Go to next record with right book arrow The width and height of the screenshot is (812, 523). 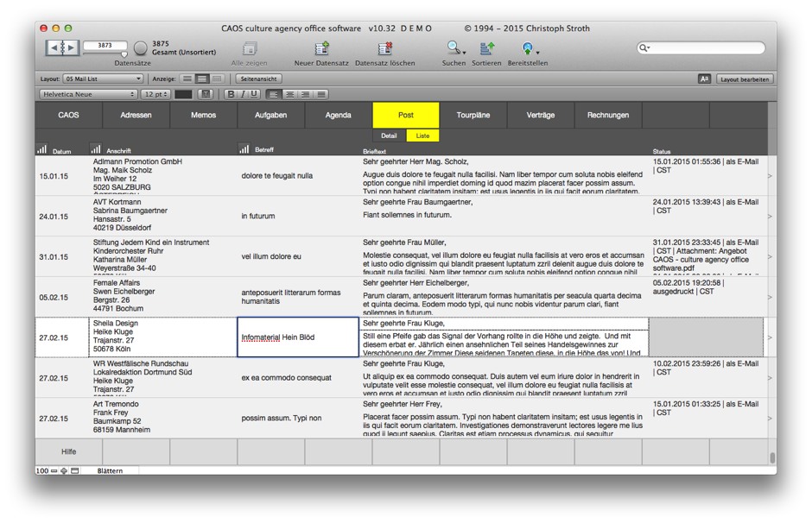(x=71, y=48)
